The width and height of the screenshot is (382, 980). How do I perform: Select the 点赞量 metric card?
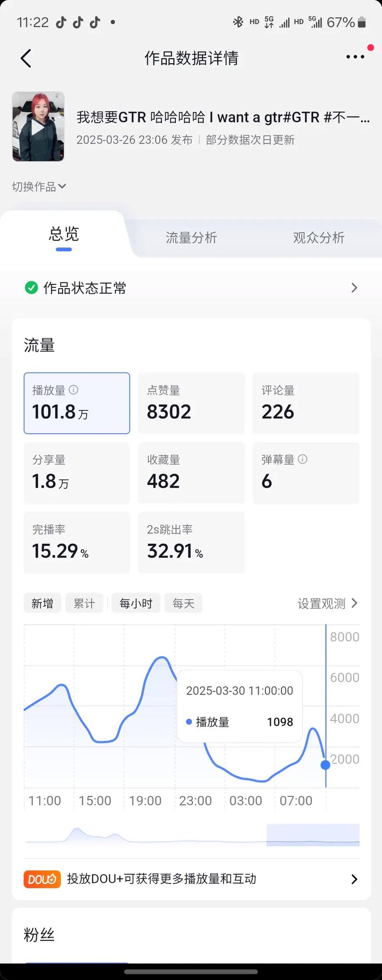[x=191, y=403]
